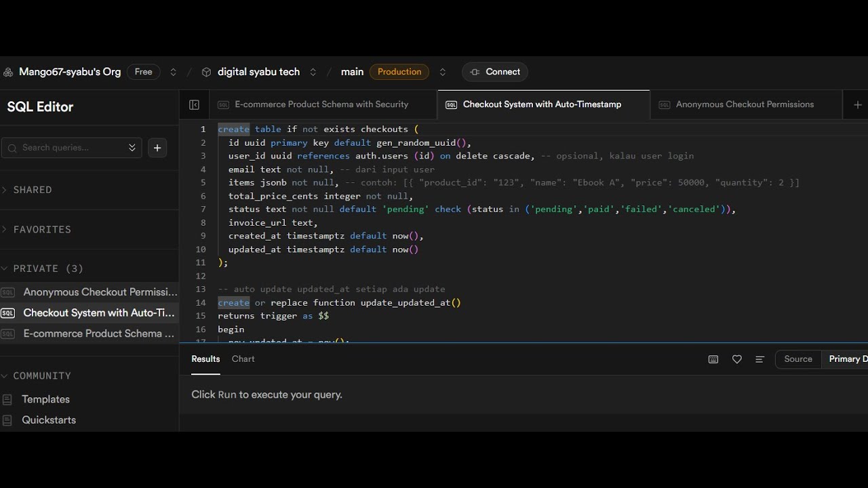Click SQL icon on E-commerce Product Schema tab
Image resolution: width=868 pixels, height=488 pixels.
(x=223, y=105)
